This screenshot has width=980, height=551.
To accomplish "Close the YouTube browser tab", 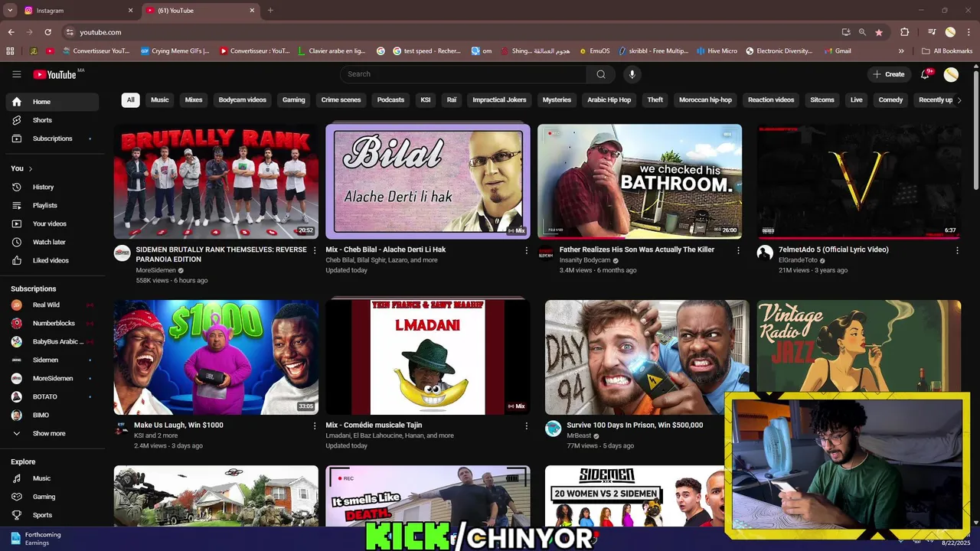I will (x=253, y=11).
